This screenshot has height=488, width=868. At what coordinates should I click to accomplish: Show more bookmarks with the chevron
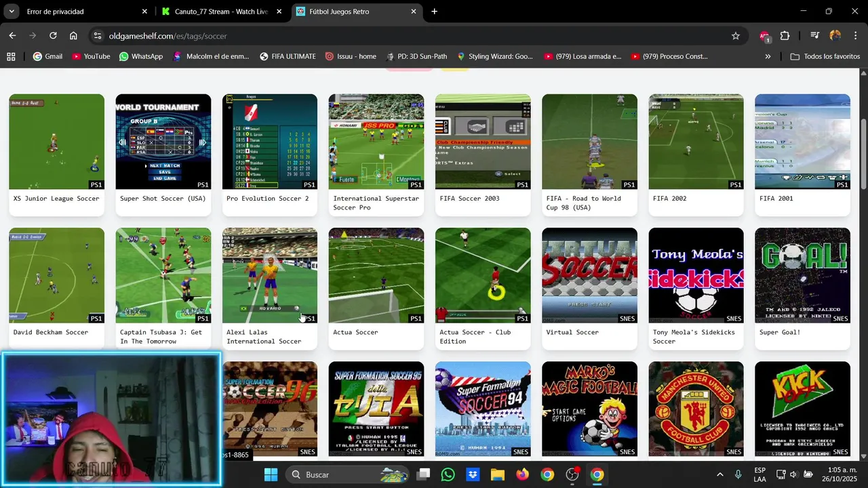(768, 56)
